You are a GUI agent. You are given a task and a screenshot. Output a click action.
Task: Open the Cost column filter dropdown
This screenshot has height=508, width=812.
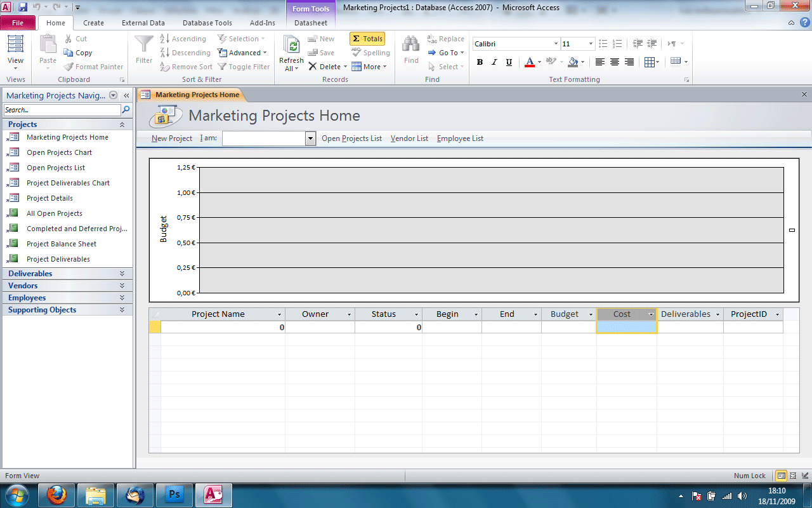pyautogui.click(x=651, y=314)
